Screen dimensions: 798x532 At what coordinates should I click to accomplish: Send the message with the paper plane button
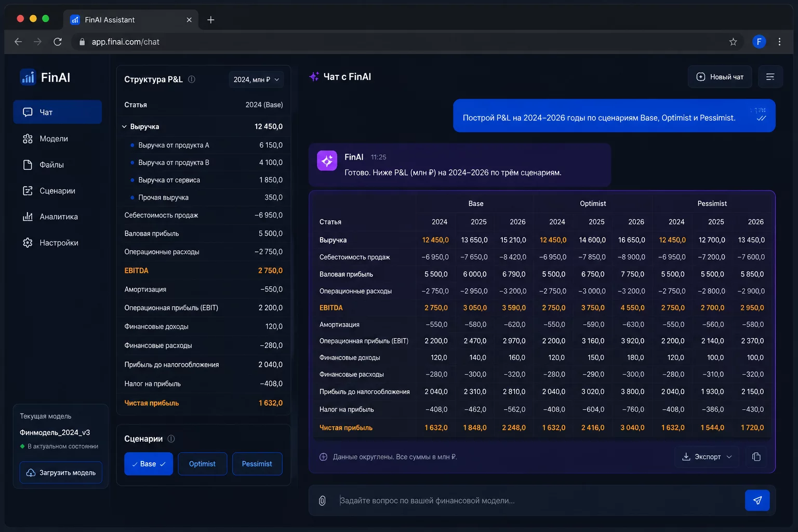(x=757, y=500)
